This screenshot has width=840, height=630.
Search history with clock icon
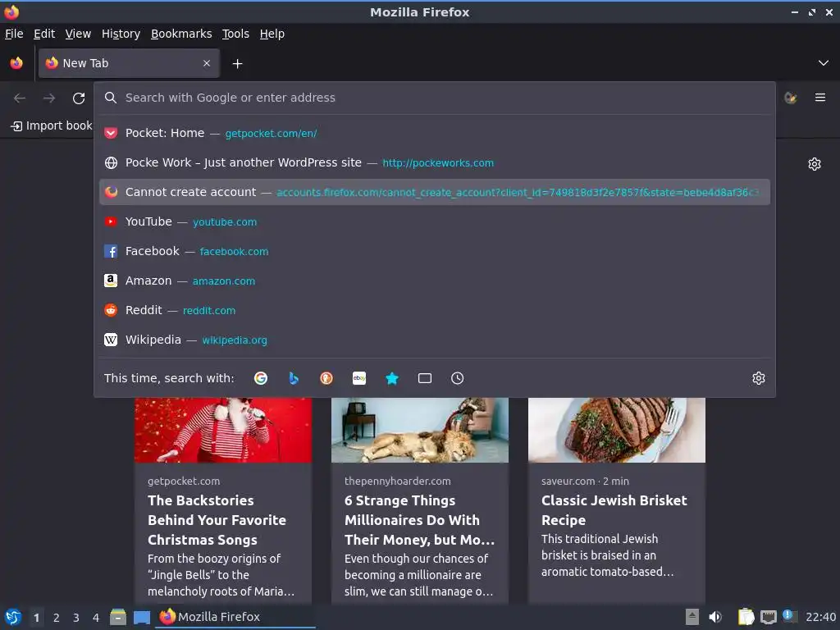tap(458, 378)
